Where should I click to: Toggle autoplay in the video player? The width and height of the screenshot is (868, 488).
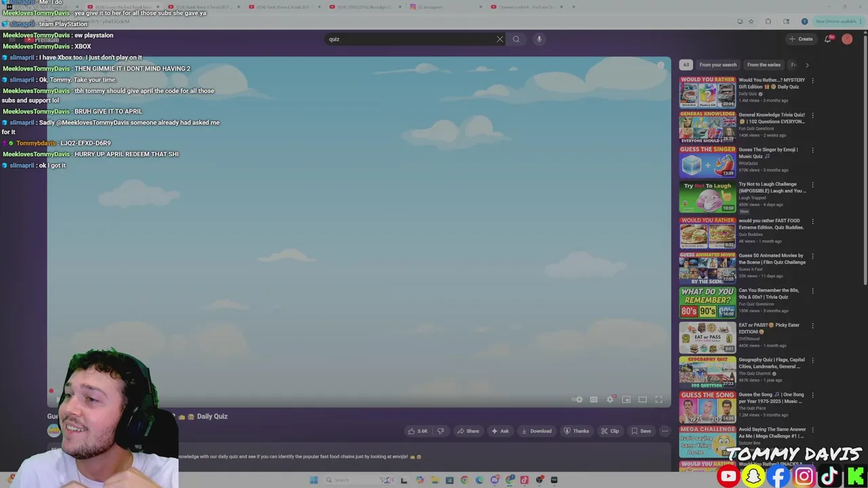pyautogui.click(x=577, y=399)
